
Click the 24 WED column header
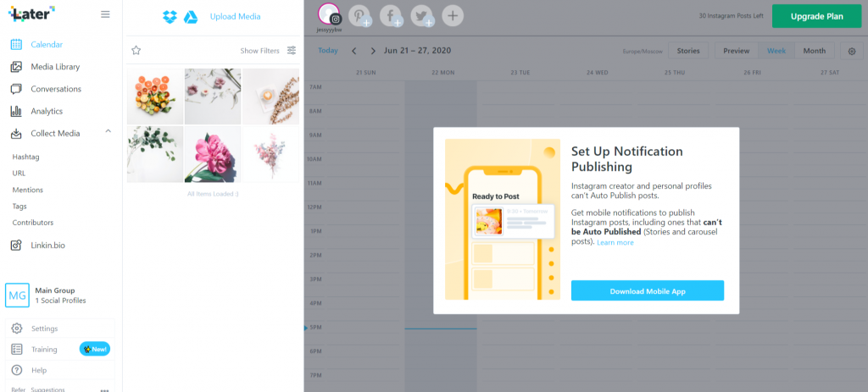coord(598,73)
